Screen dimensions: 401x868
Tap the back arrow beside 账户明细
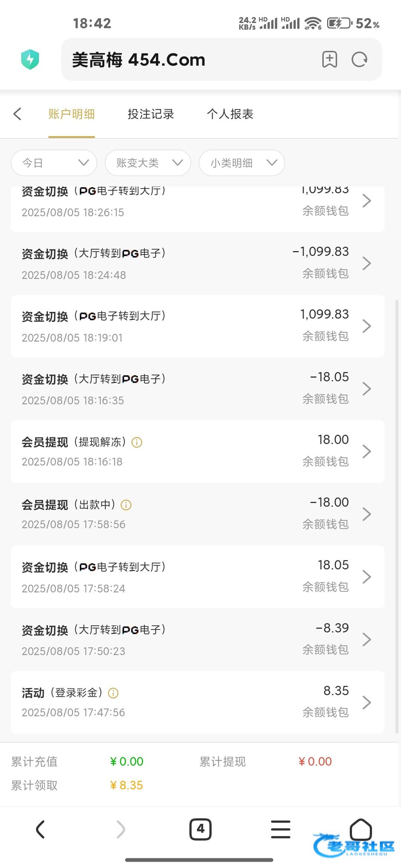click(17, 114)
